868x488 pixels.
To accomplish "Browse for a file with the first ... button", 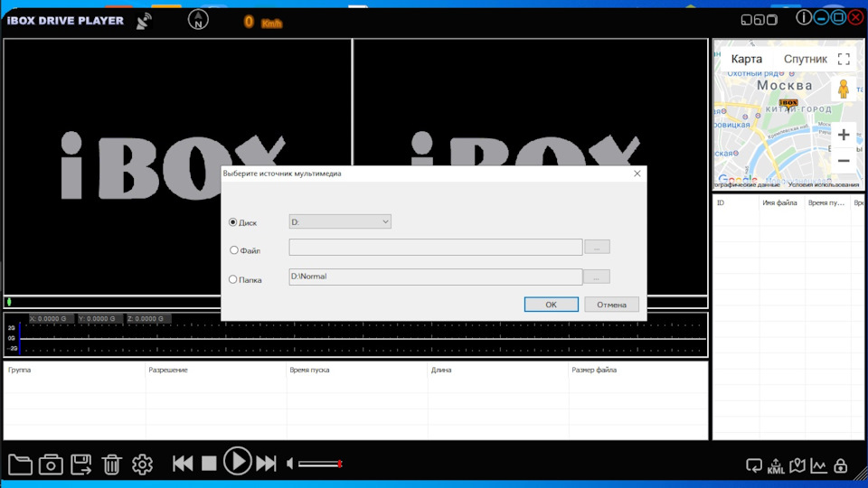I will [597, 248].
